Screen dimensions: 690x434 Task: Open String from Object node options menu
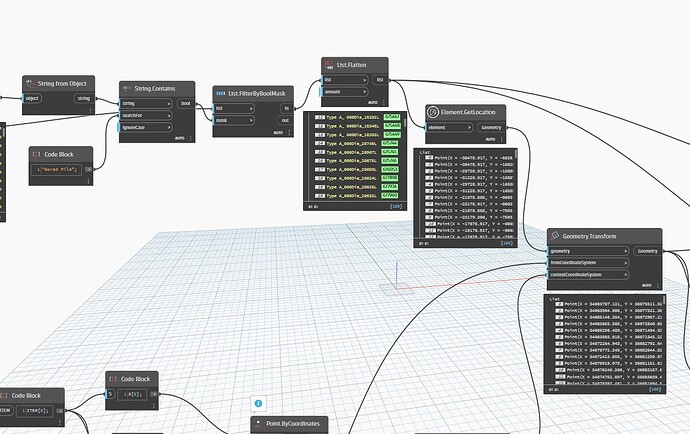(91, 110)
